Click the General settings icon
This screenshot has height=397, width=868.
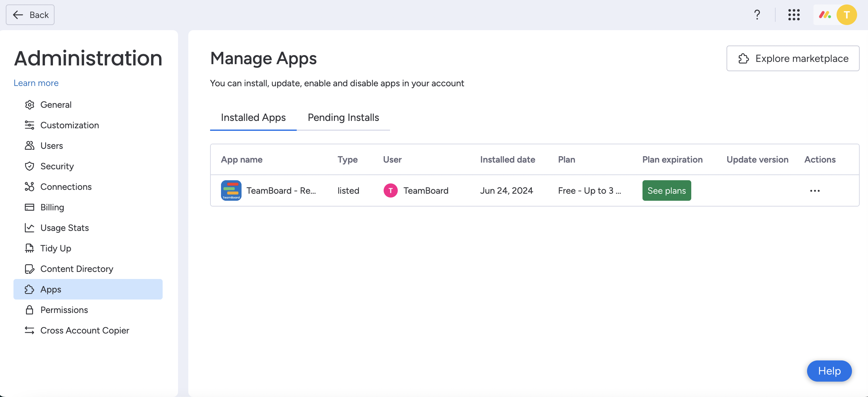click(x=29, y=104)
